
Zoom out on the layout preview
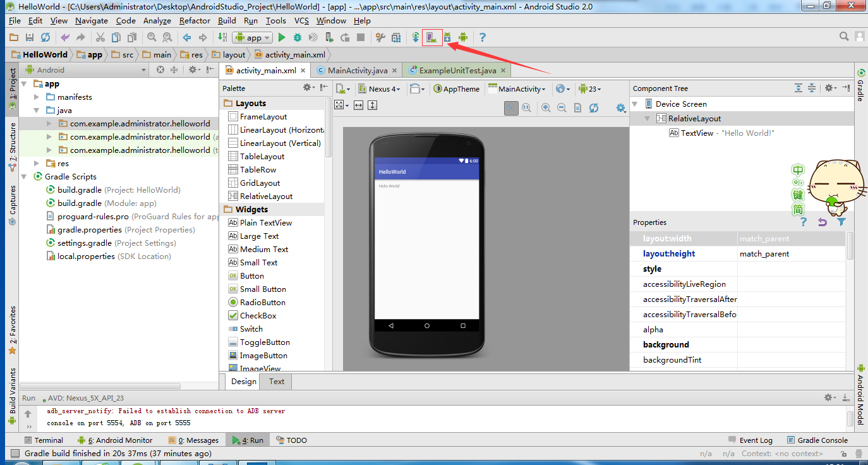point(562,108)
